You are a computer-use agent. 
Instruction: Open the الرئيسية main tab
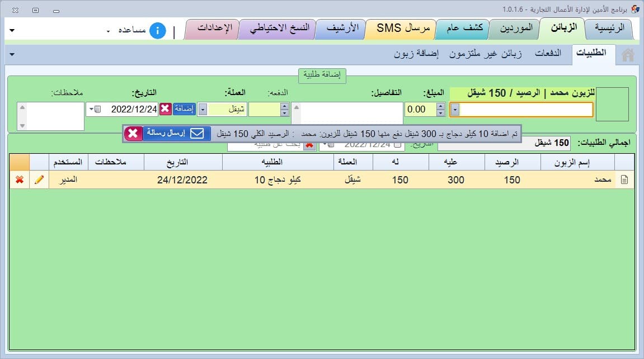tap(609, 28)
